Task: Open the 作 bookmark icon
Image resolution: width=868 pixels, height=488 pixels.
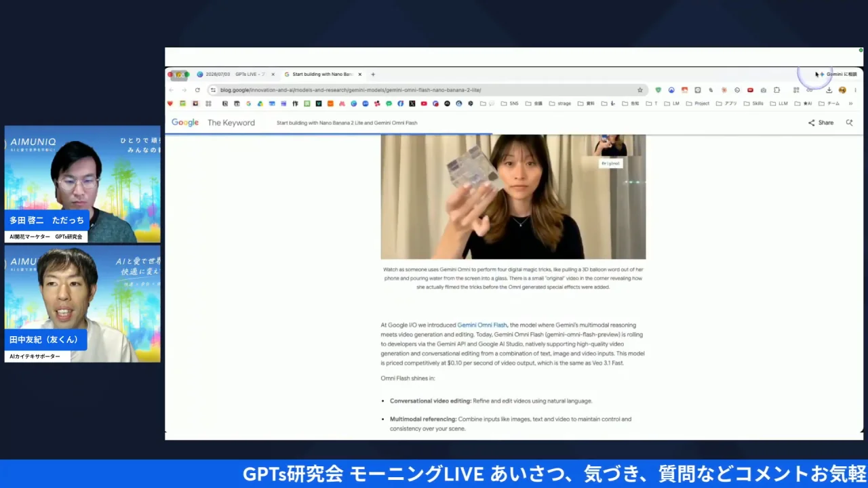Action: point(295,104)
